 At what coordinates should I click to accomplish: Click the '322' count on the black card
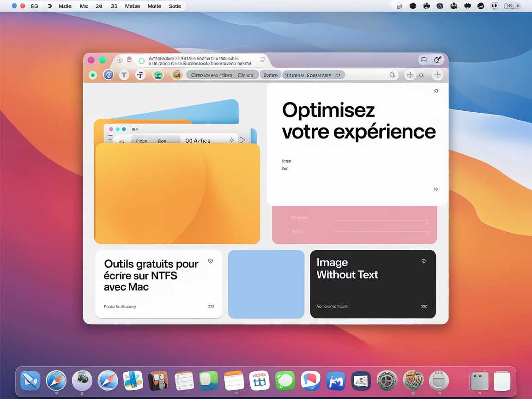(x=424, y=306)
